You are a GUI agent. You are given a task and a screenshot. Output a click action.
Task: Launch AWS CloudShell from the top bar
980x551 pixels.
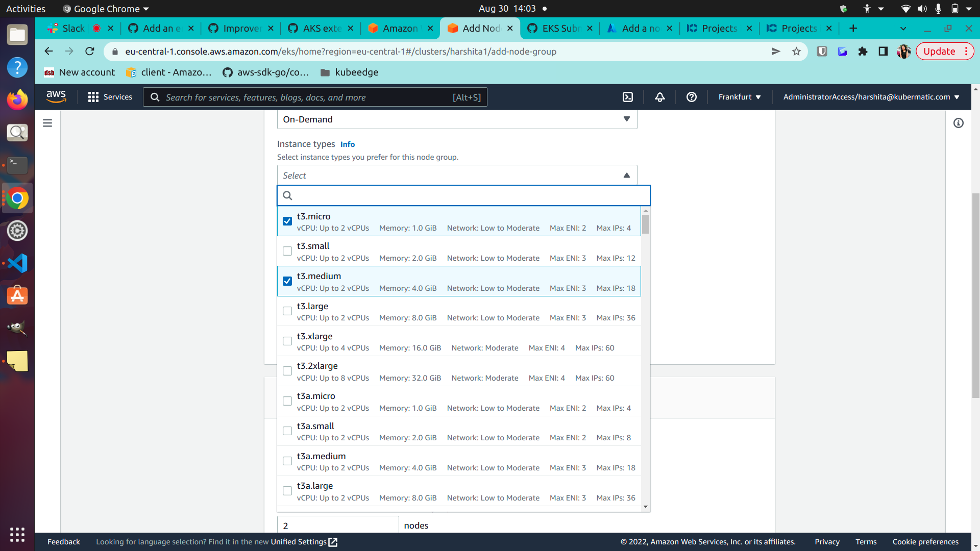coord(628,97)
